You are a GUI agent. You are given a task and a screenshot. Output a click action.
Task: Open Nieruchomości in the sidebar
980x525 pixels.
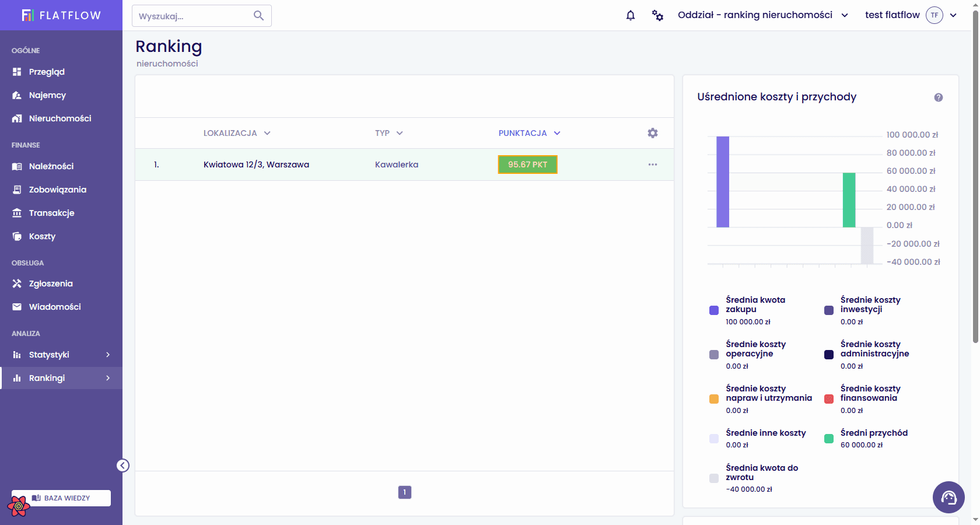point(61,118)
